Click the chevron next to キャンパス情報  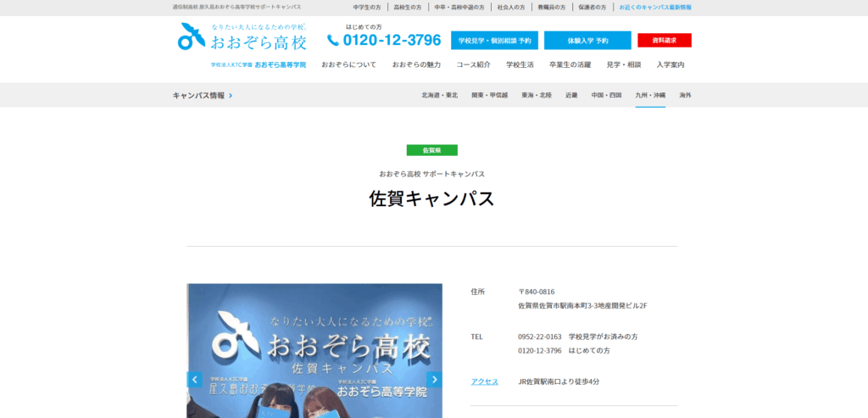(x=231, y=95)
